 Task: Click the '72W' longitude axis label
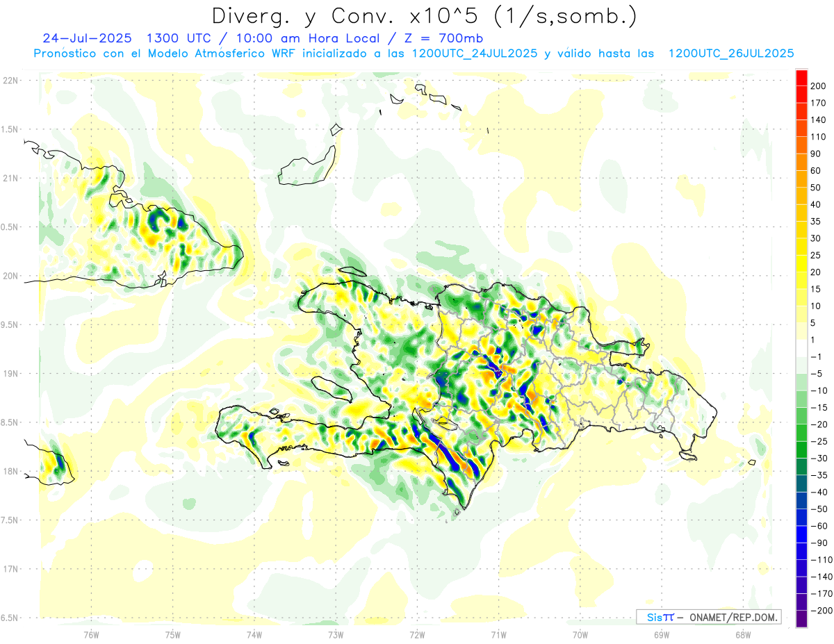(x=417, y=634)
